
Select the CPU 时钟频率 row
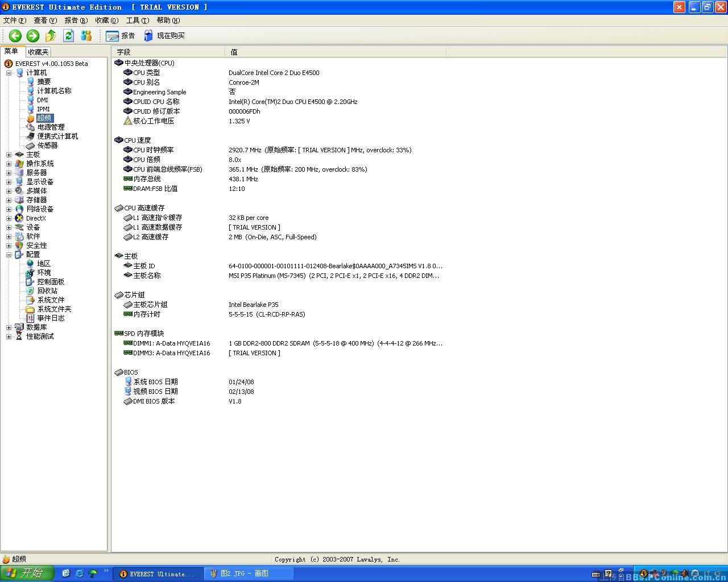pos(279,150)
